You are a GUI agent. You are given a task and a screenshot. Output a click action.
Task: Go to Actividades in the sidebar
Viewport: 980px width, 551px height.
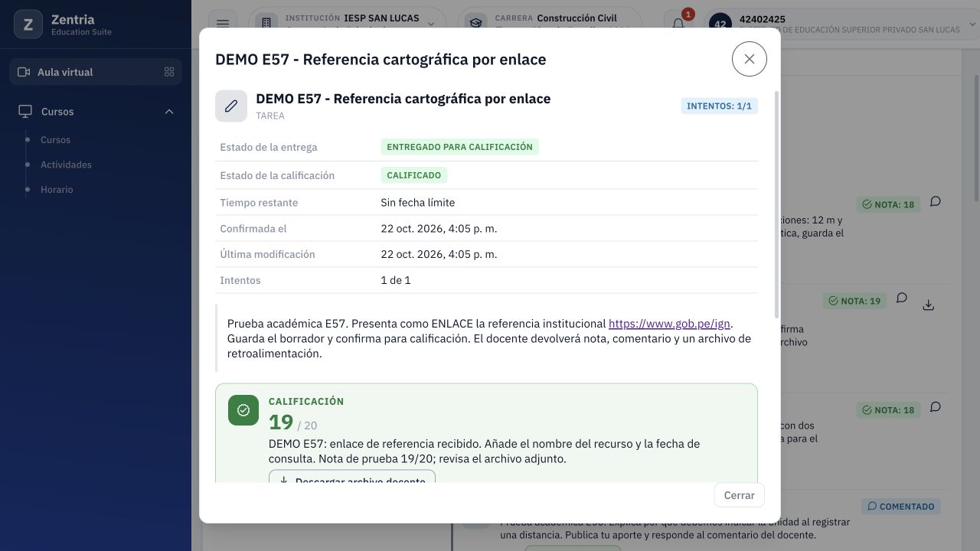[x=66, y=165]
